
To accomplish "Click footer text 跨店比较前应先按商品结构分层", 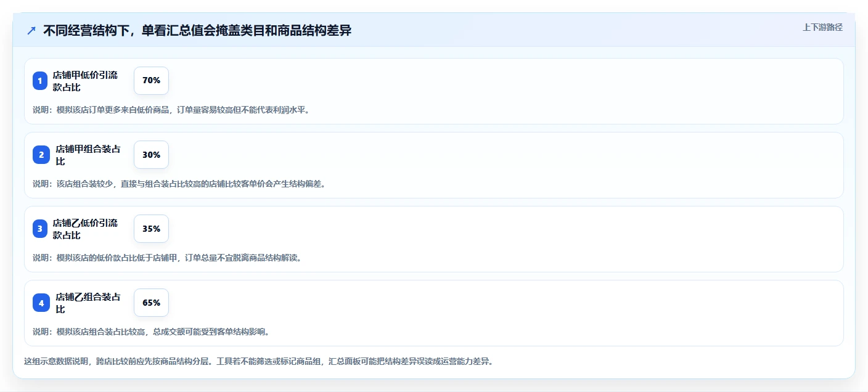I will (x=258, y=361).
